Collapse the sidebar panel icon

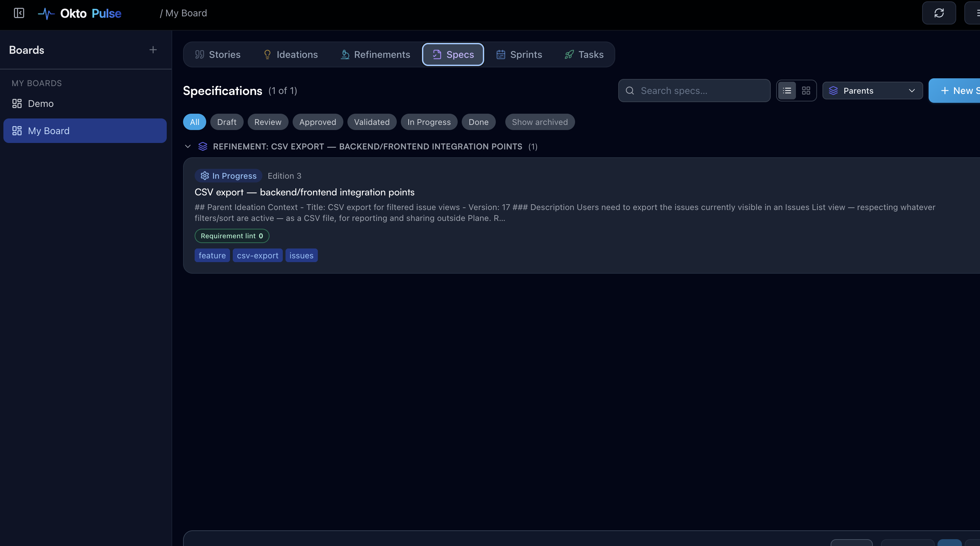click(x=19, y=13)
